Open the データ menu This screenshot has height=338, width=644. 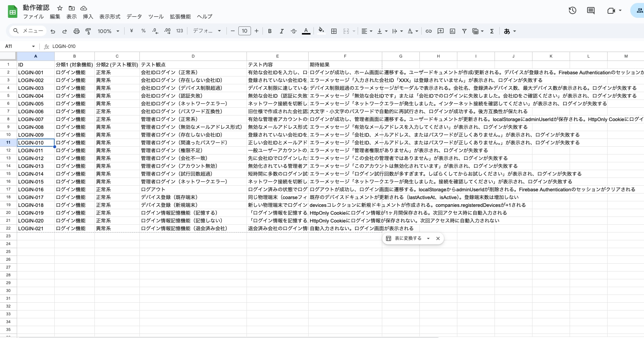pyautogui.click(x=134, y=16)
